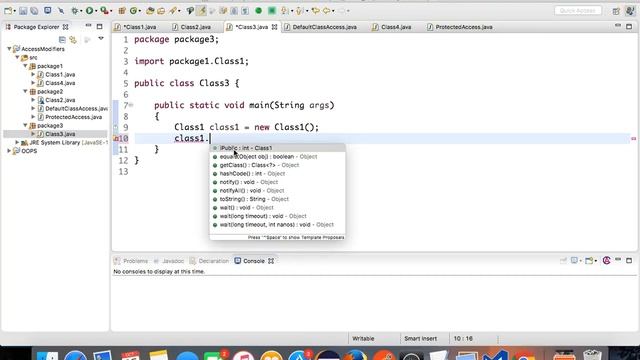Screen dimensions: 640x360
Task: Open the New wizard dropdown arrow
Action: [x=14, y=11]
